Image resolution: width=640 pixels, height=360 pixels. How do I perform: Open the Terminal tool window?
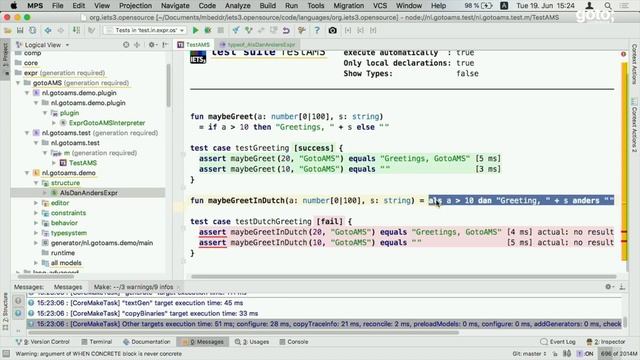click(x=96, y=342)
